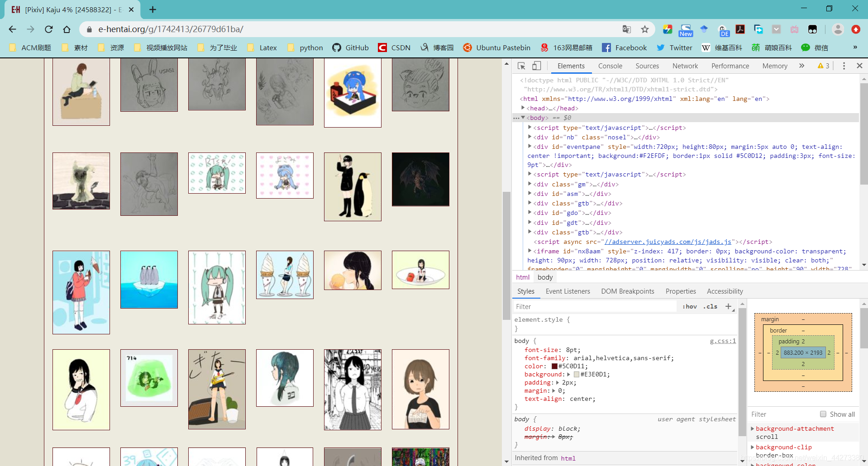Open the blue-haired character in box thumbnail
The height and width of the screenshot is (466, 868).
(x=353, y=93)
